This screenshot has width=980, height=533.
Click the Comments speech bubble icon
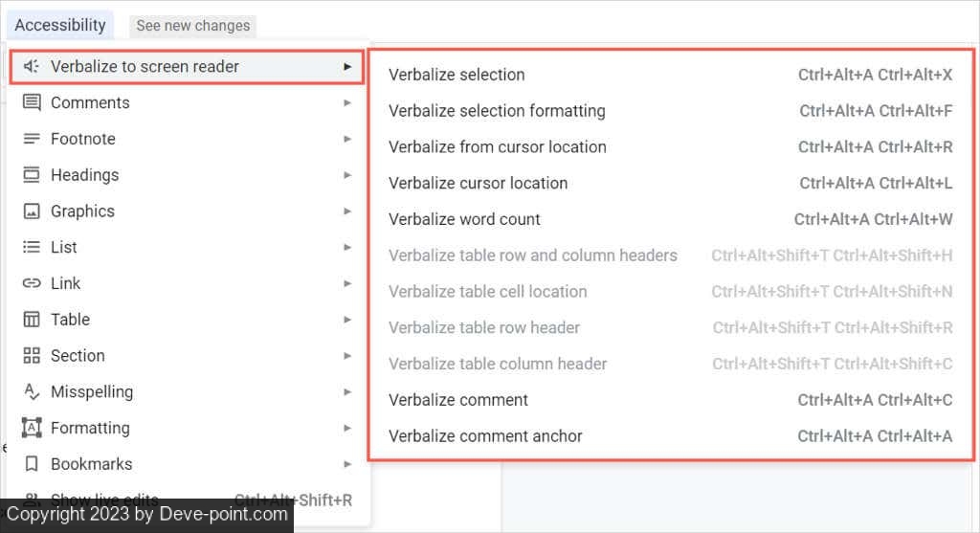pyautogui.click(x=32, y=102)
